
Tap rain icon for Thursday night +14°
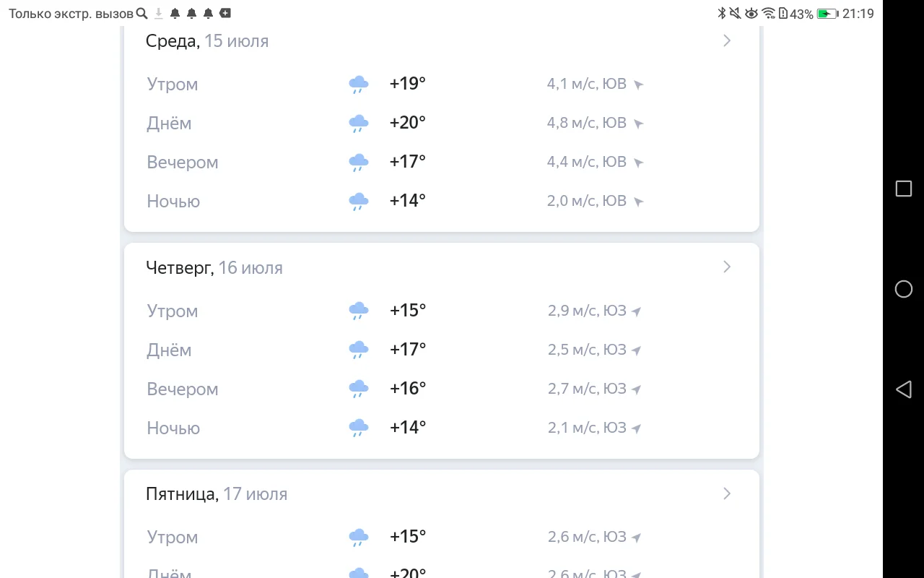pos(358,428)
